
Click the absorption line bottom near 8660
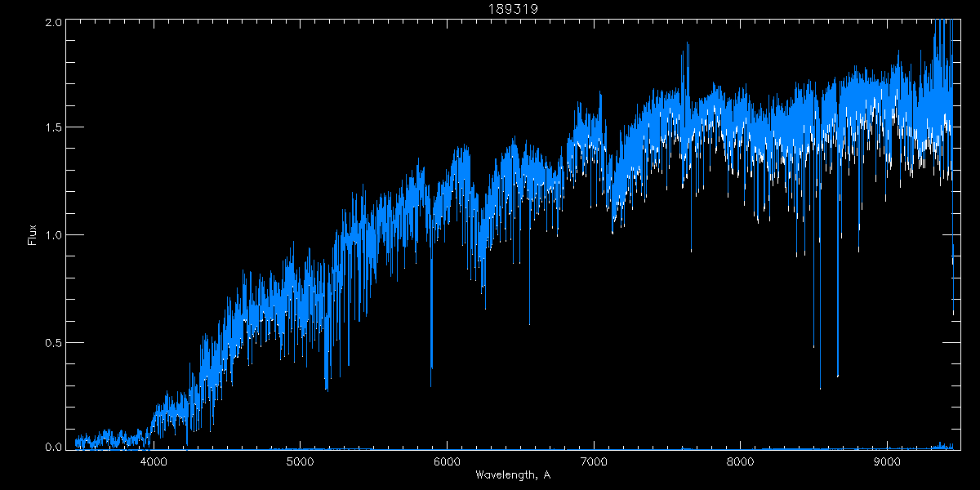click(838, 376)
